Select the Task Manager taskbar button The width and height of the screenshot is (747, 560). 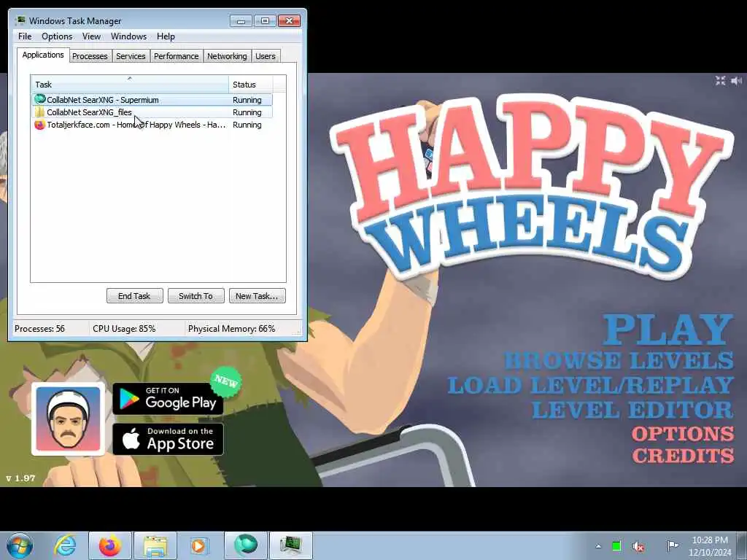click(x=291, y=545)
